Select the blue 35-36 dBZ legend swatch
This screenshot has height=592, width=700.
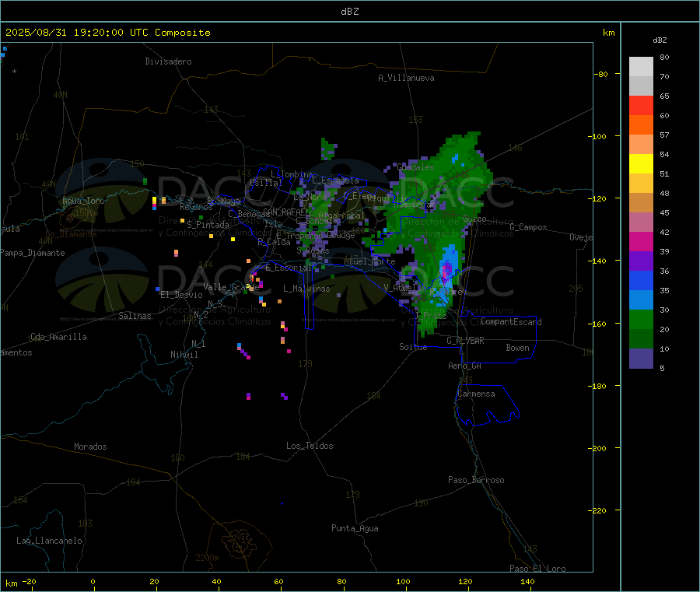point(641,280)
